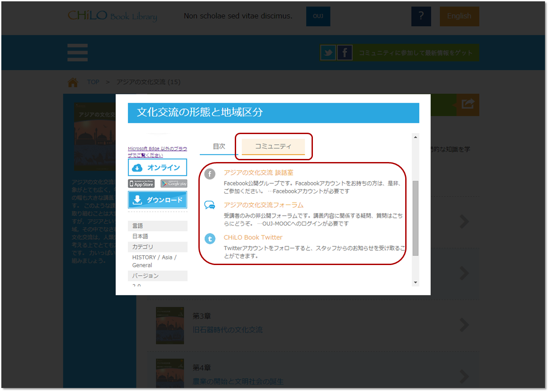The image size is (549, 392).
Task: Open the hamburger navigation menu
Action: click(77, 52)
